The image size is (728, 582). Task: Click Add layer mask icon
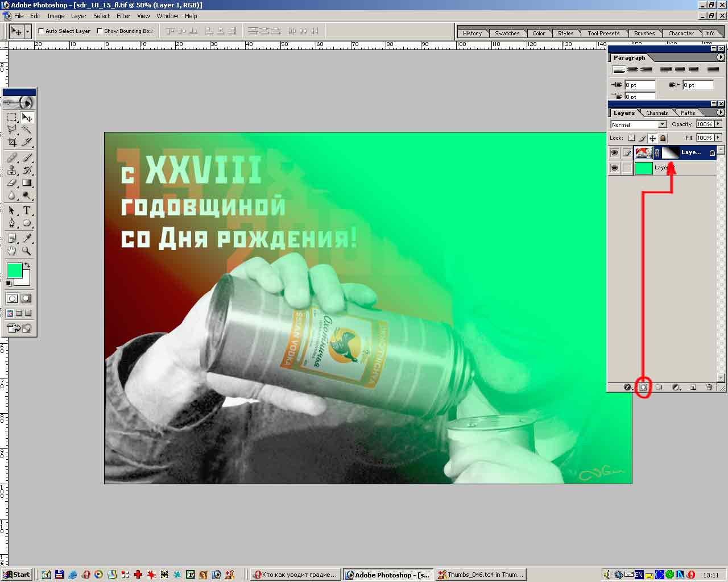[643, 387]
